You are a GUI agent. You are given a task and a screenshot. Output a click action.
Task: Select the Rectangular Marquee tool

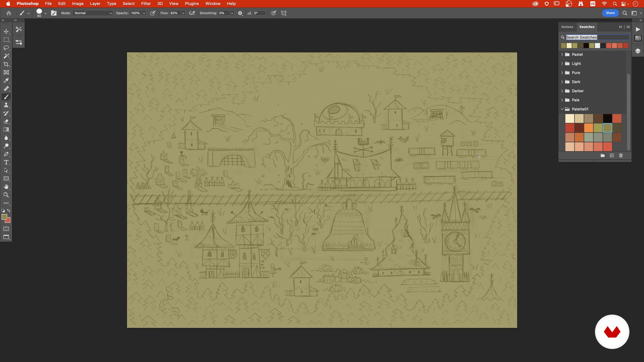click(6, 40)
